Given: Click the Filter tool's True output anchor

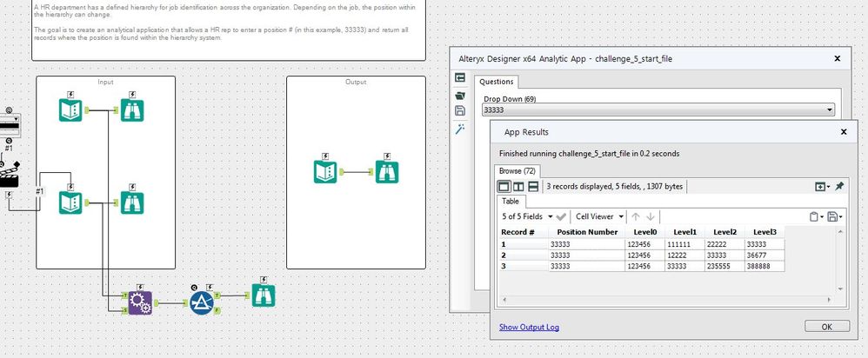Looking at the screenshot, I should point(217,295).
